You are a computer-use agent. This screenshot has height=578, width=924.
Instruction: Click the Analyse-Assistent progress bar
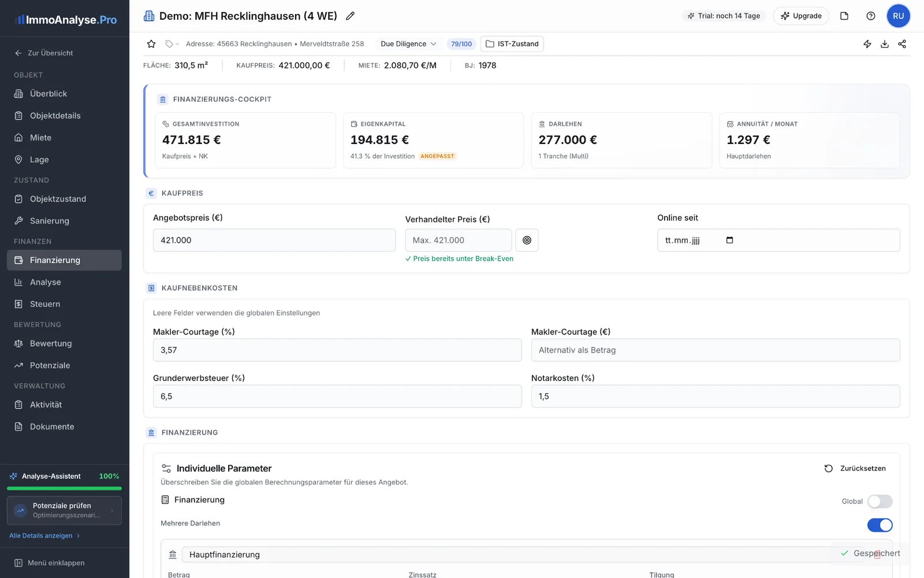pyautogui.click(x=64, y=488)
